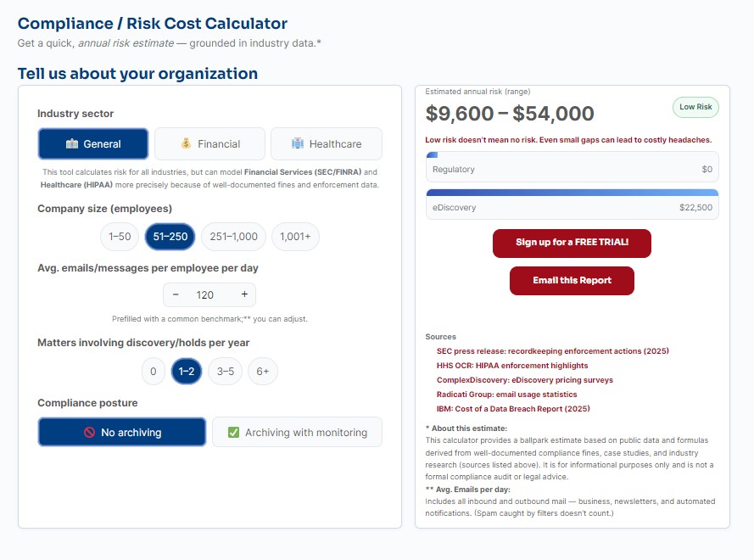Select company size 1–50 employees
Screen dimensions: 754x560
[120, 237]
